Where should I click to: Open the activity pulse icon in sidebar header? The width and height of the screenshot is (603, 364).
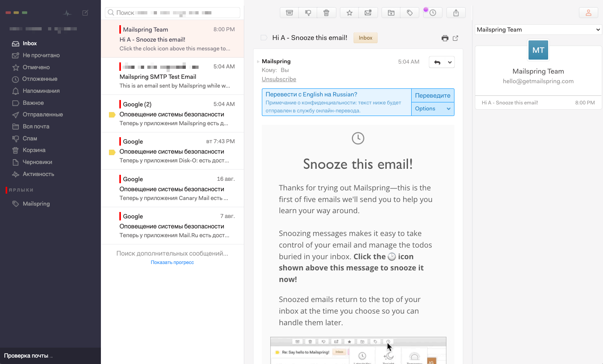tap(67, 13)
